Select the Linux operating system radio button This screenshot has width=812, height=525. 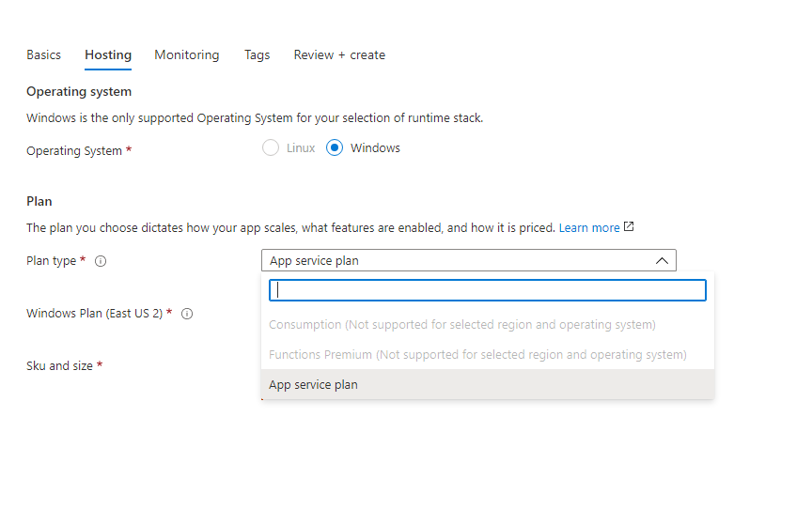[x=271, y=148]
